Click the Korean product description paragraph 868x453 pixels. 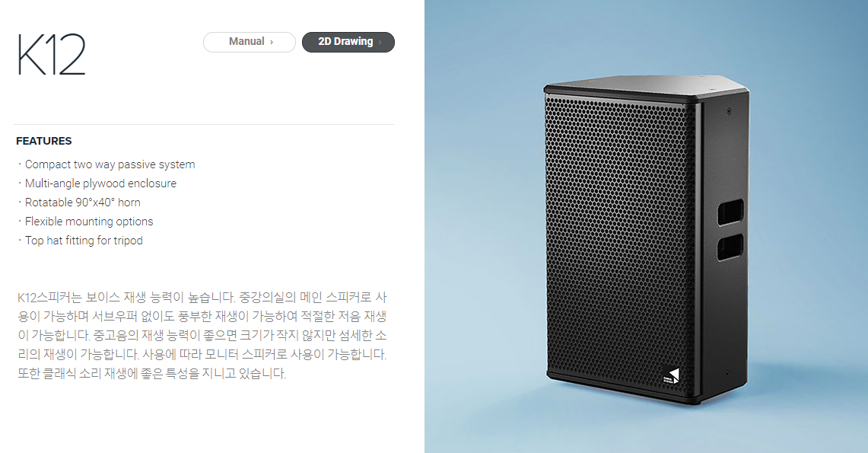coord(202,335)
